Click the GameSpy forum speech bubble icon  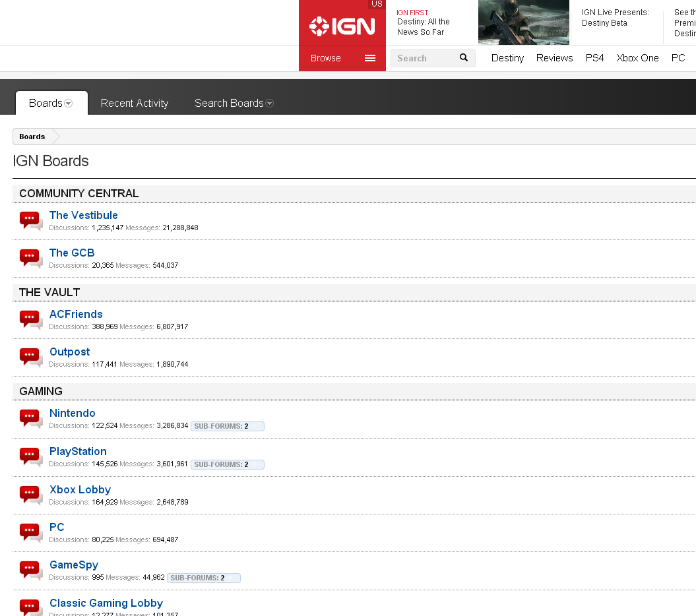click(x=30, y=570)
